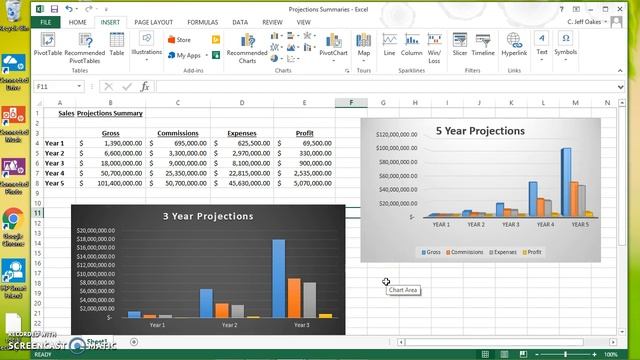640x360 pixels.
Task: Click the zoom in plus button
Action: pos(594,354)
